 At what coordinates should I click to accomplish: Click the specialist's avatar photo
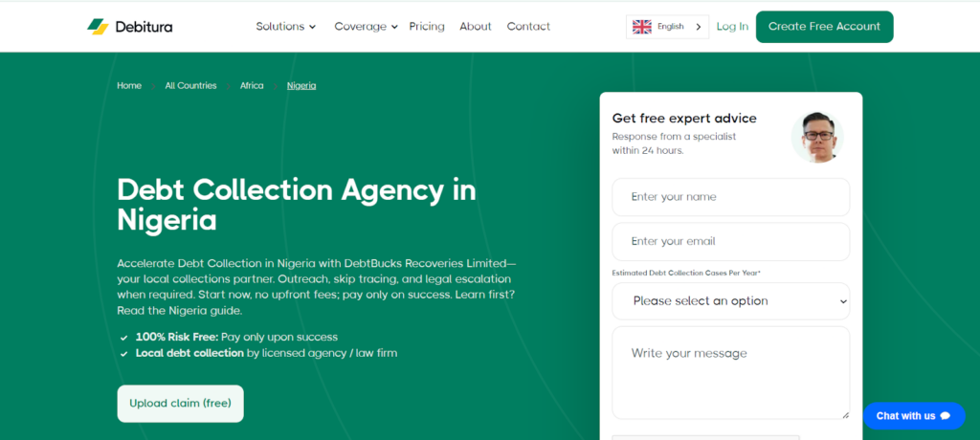pos(817,137)
